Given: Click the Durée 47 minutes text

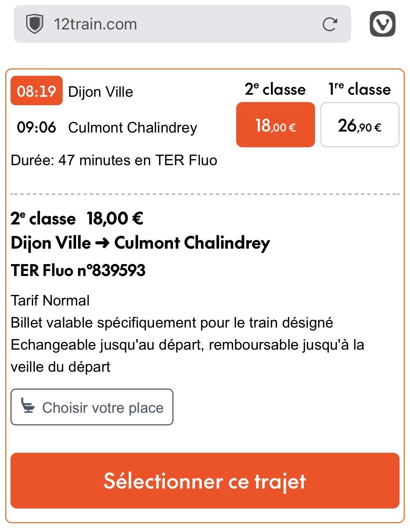Looking at the screenshot, I should coord(114,160).
